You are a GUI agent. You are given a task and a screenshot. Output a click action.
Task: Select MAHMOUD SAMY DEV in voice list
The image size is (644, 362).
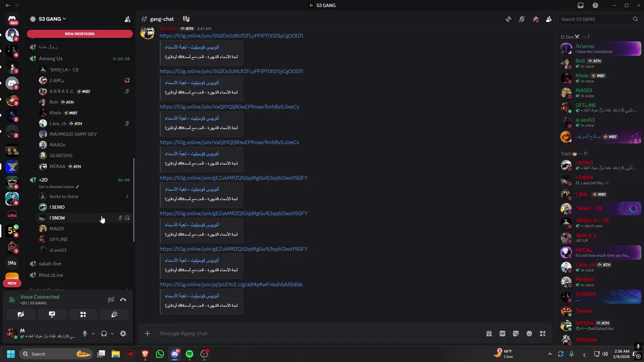[85, 134]
